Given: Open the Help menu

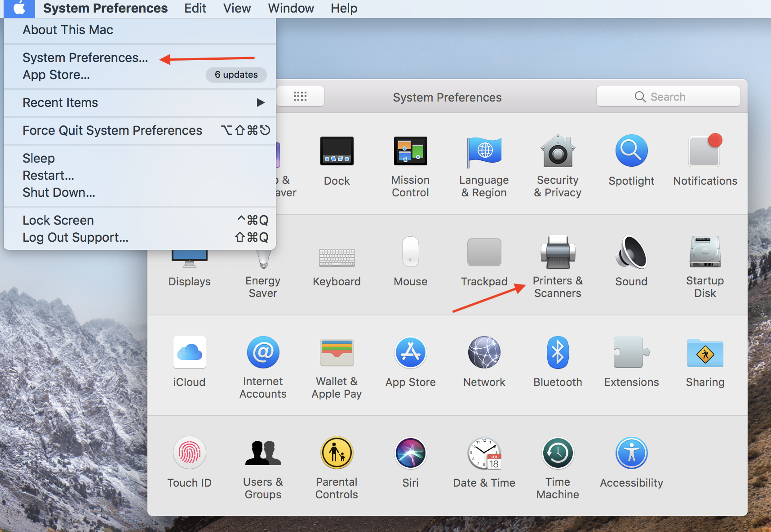Looking at the screenshot, I should tap(344, 8).
